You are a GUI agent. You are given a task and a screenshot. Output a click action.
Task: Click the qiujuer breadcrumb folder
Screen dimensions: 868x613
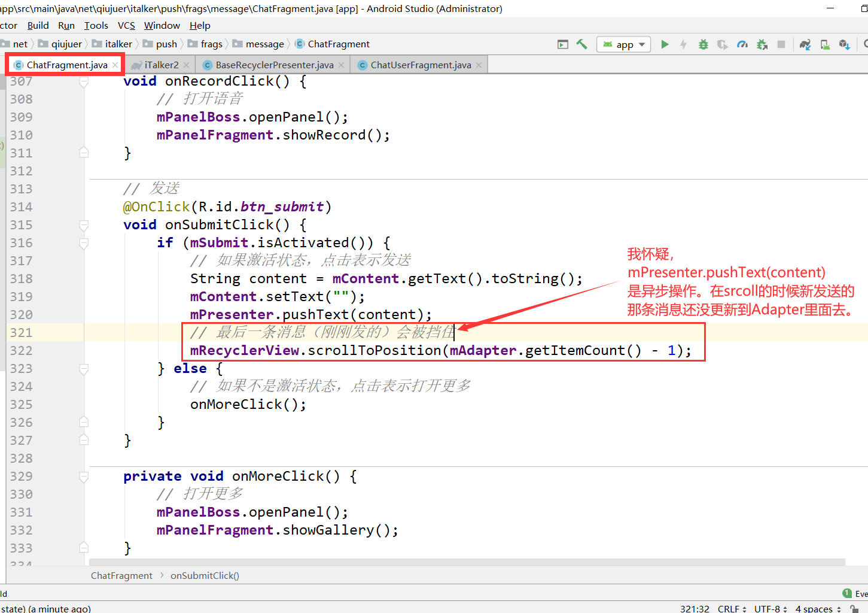click(x=60, y=44)
